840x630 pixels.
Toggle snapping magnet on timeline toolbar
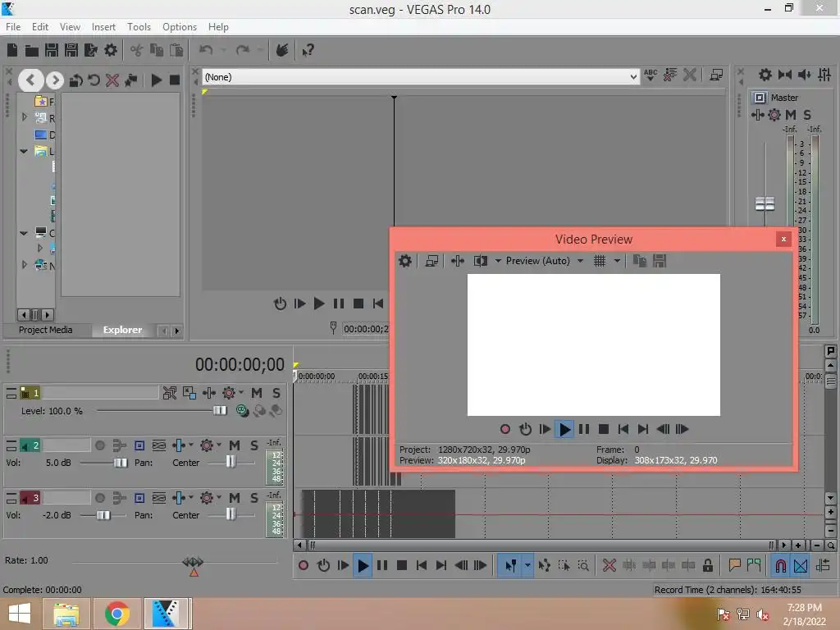781,565
